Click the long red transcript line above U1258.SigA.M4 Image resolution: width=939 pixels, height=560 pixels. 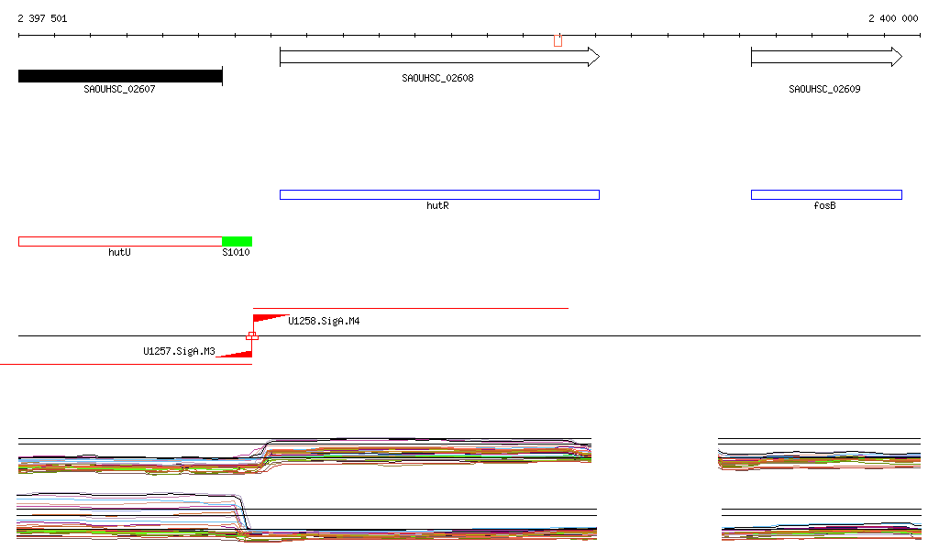click(411, 308)
